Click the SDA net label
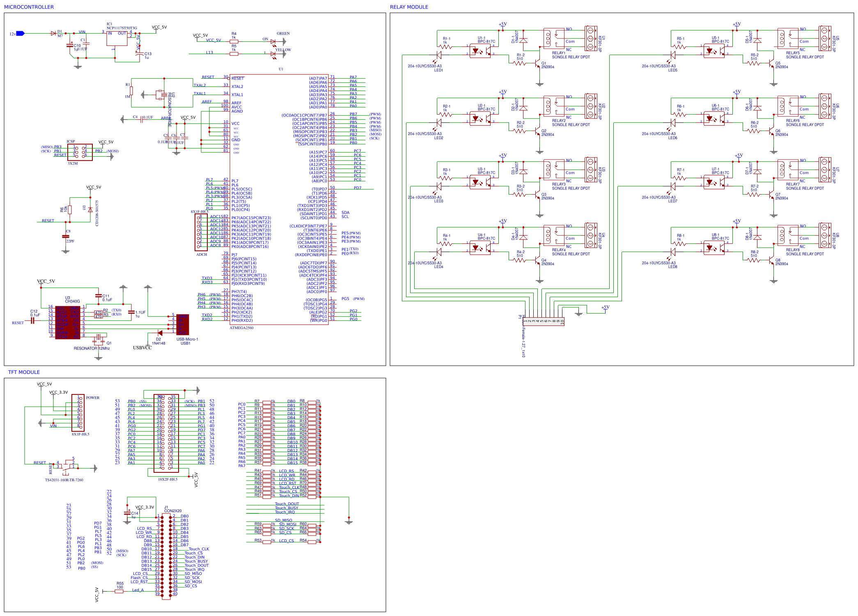The width and height of the screenshot is (858, 616). tap(345, 213)
